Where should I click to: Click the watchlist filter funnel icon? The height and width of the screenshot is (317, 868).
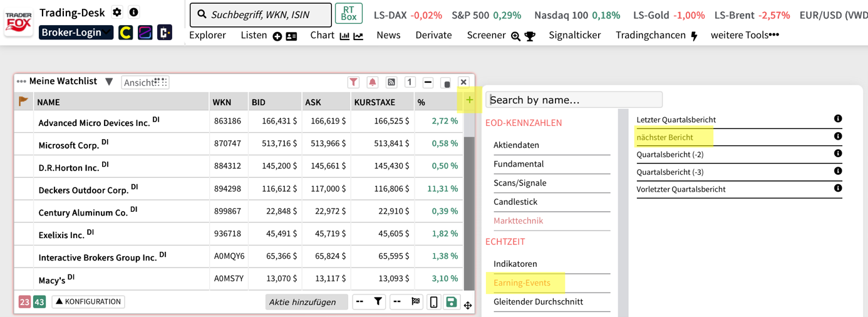coord(353,82)
